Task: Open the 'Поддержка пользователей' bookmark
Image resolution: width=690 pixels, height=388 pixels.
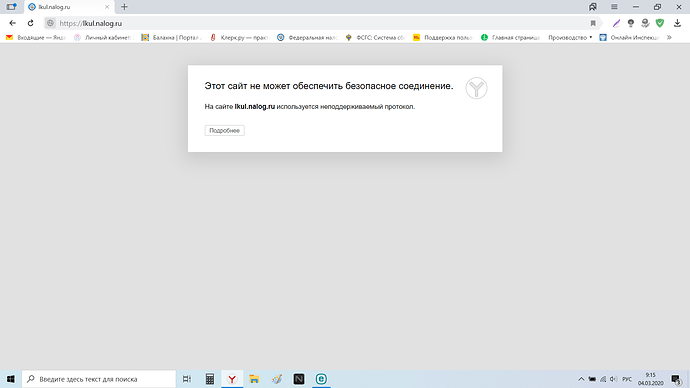Action: coord(443,38)
